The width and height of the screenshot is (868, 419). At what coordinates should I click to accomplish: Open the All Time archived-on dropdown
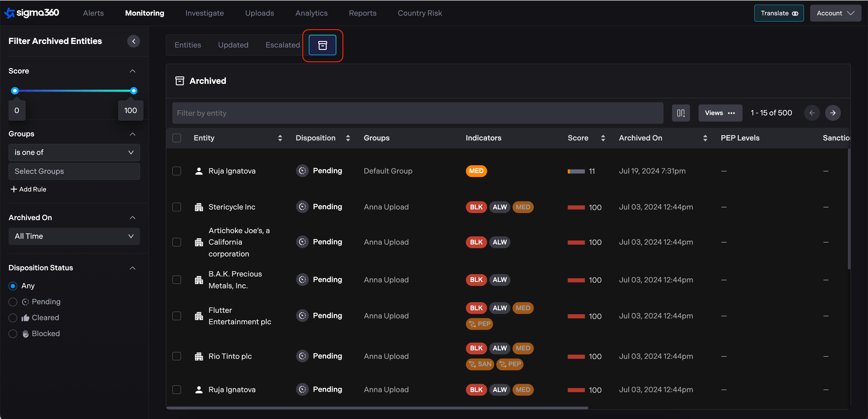coord(74,236)
